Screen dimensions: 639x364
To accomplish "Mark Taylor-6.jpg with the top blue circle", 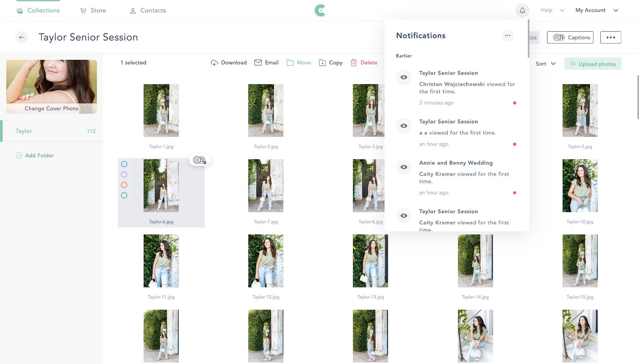I will 124,164.
